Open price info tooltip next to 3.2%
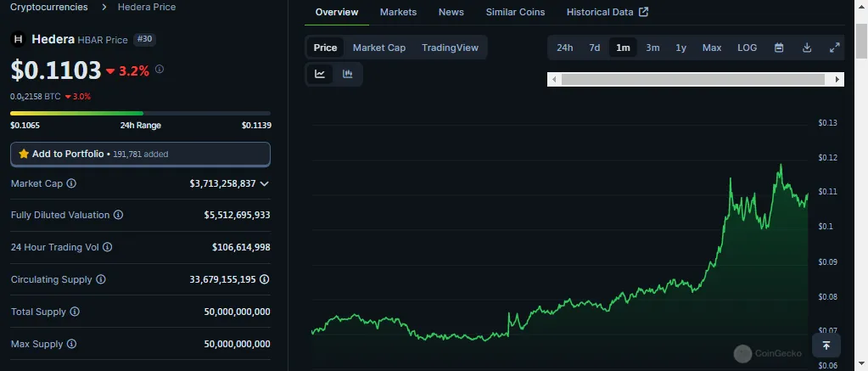The image size is (868, 371). pyautogui.click(x=160, y=70)
